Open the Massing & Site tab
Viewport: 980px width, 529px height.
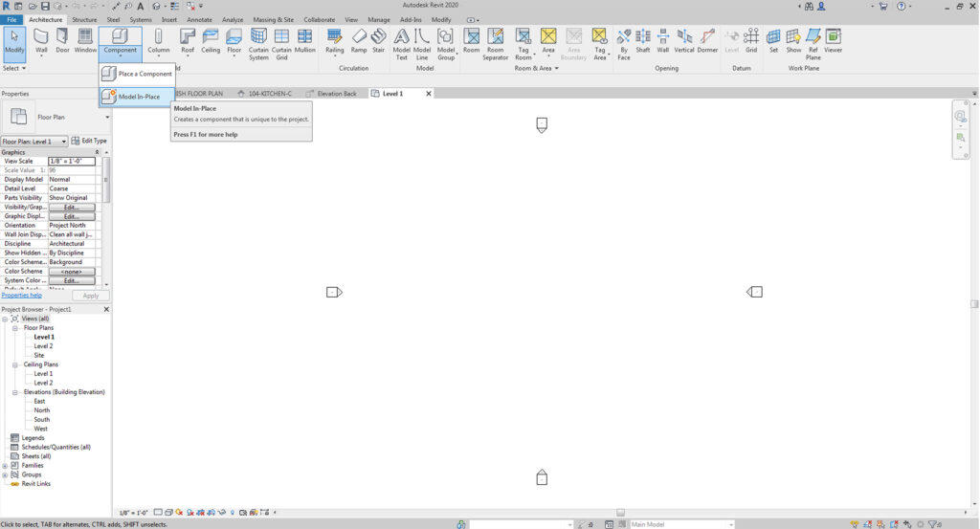[x=273, y=19]
